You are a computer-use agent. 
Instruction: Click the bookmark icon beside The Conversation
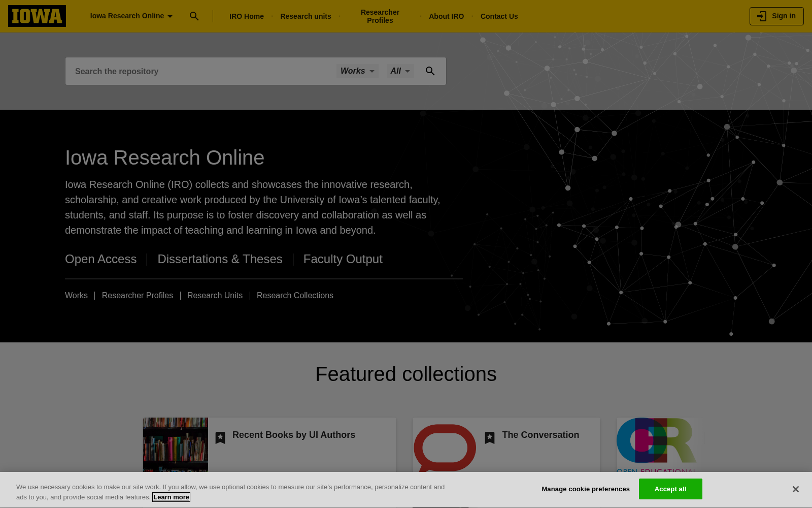pos(490,437)
